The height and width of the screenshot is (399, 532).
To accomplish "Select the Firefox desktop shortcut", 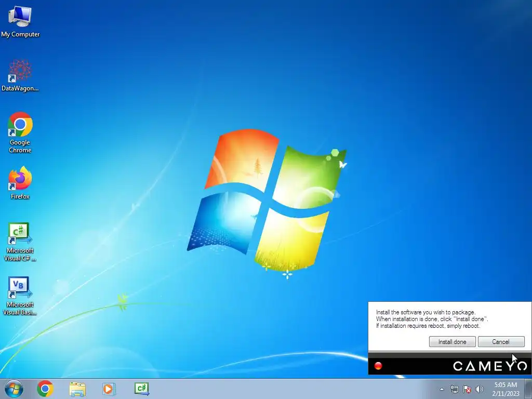I will coord(20,182).
